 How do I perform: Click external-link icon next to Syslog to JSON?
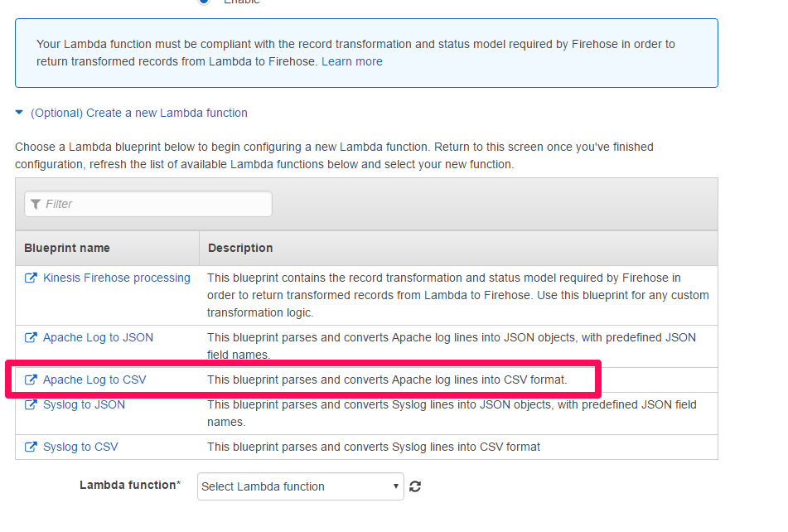click(x=31, y=405)
